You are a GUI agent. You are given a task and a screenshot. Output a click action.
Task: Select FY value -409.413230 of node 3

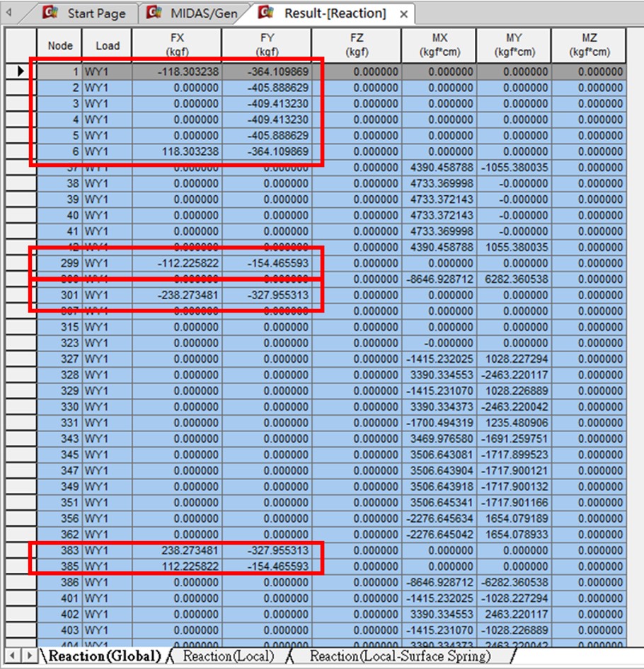(x=267, y=104)
